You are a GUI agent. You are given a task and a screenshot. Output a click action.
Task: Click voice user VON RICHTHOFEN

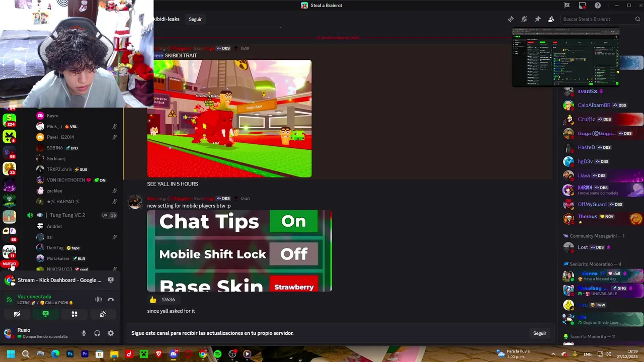point(66,180)
